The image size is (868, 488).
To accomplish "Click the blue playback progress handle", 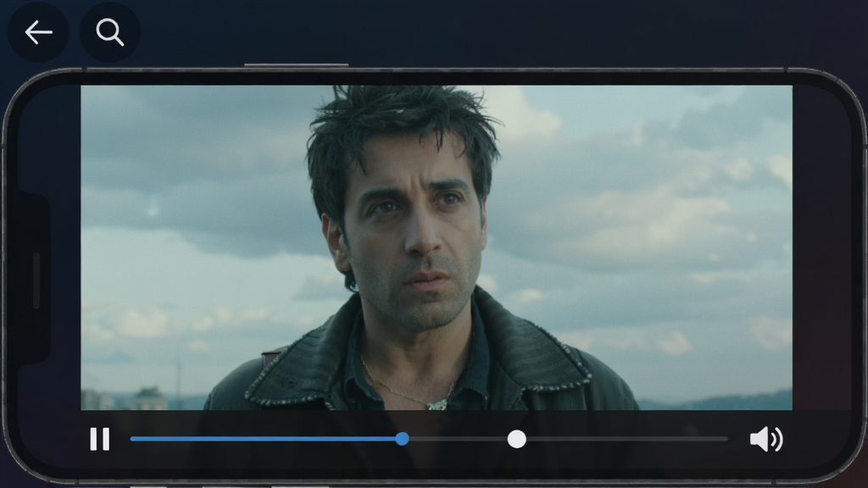I will point(403,440).
